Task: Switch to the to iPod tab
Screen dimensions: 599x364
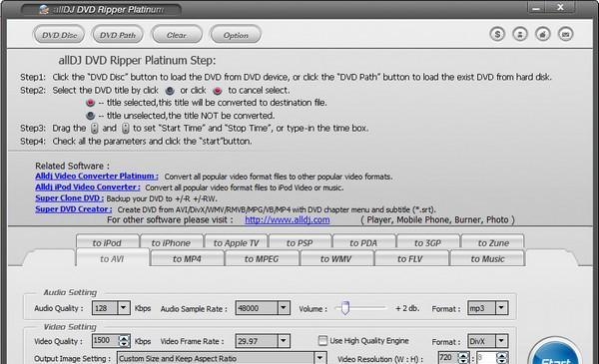Action: click(x=107, y=242)
